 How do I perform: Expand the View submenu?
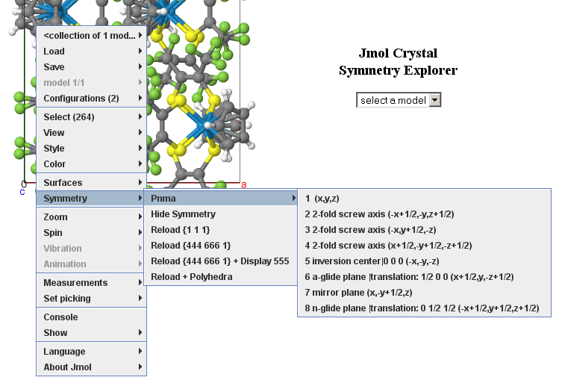coord(90,133)
